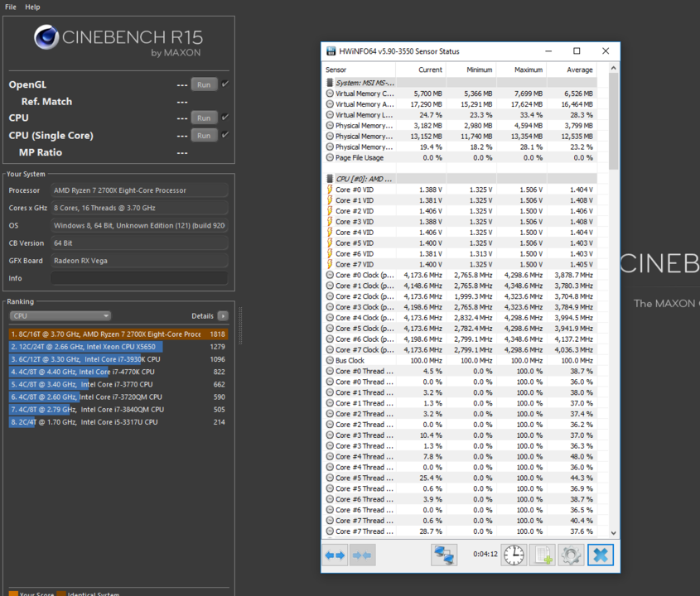Screen dimensions: 700x596
Task: Click the Cores x GHz value field
Action: (139, 208)
